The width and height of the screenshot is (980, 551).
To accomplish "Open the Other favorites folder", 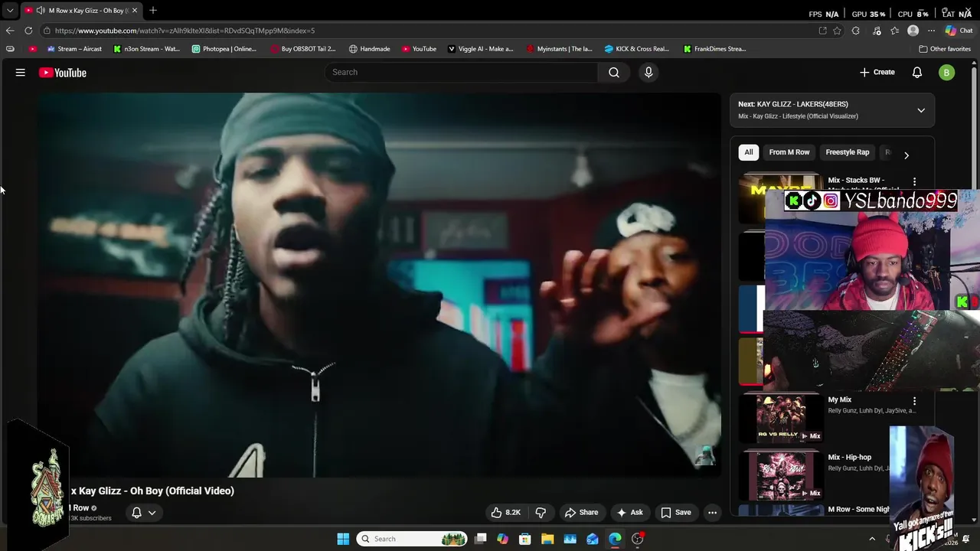I will [945, 49].
